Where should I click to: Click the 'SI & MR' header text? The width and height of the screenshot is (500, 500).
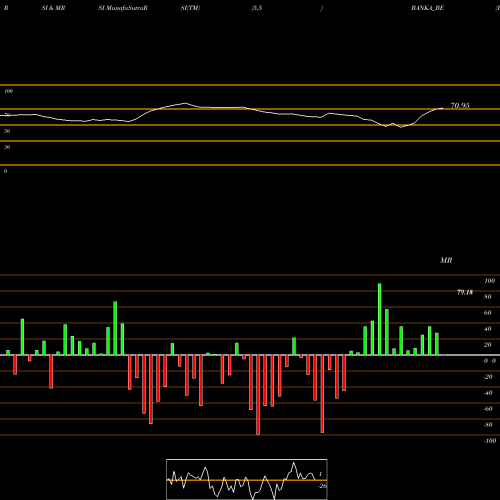pyautogui.click(x=53, y=8)
